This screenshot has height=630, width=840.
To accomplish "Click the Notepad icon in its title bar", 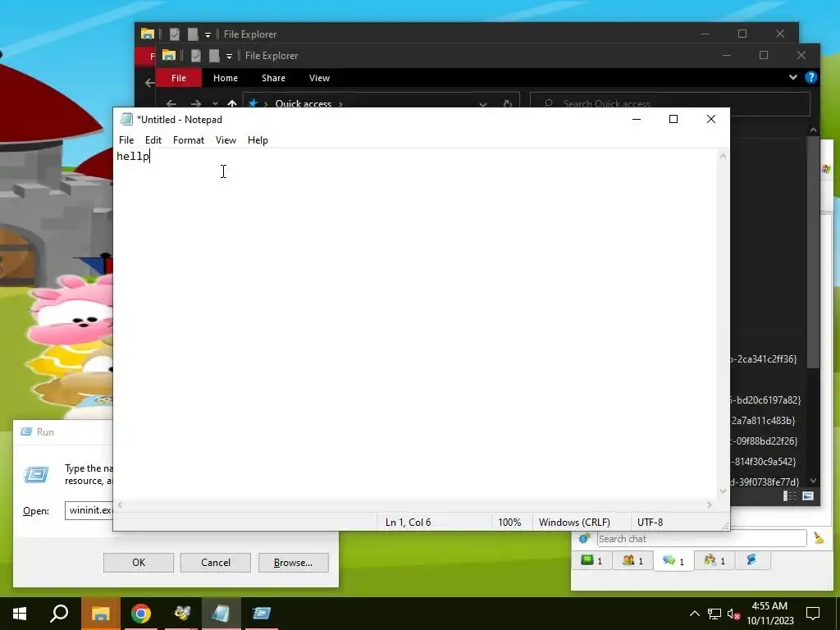I will click(x=126, y=119).
